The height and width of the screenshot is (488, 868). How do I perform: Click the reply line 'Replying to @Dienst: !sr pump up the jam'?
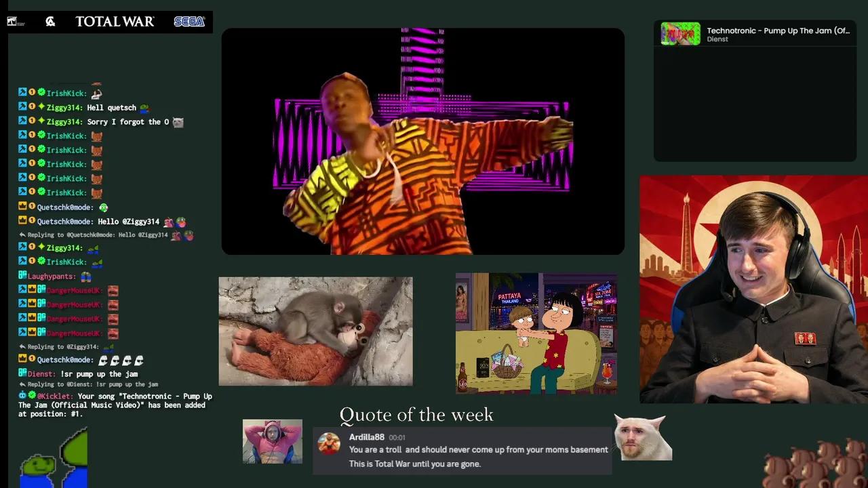(88, 384)
